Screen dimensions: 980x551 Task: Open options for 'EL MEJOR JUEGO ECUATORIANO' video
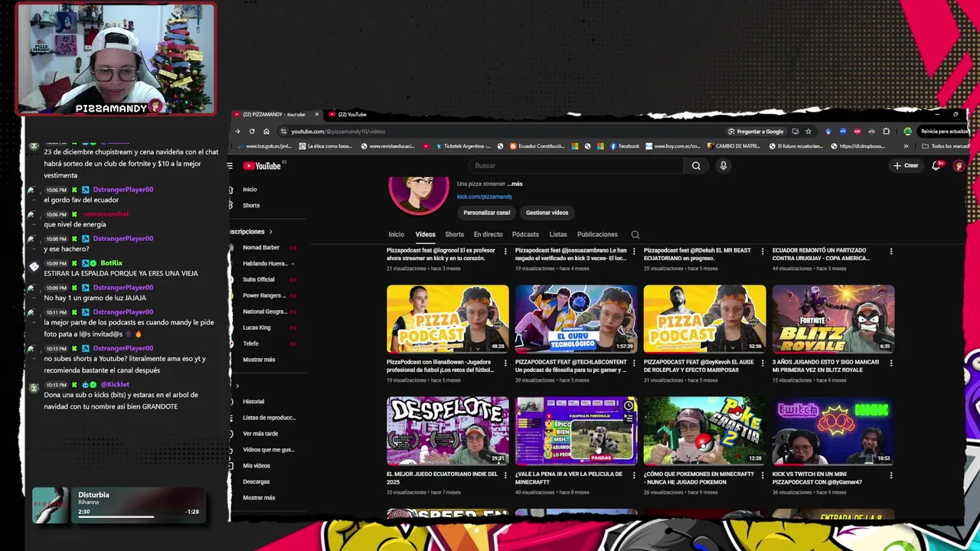[505, 475]
